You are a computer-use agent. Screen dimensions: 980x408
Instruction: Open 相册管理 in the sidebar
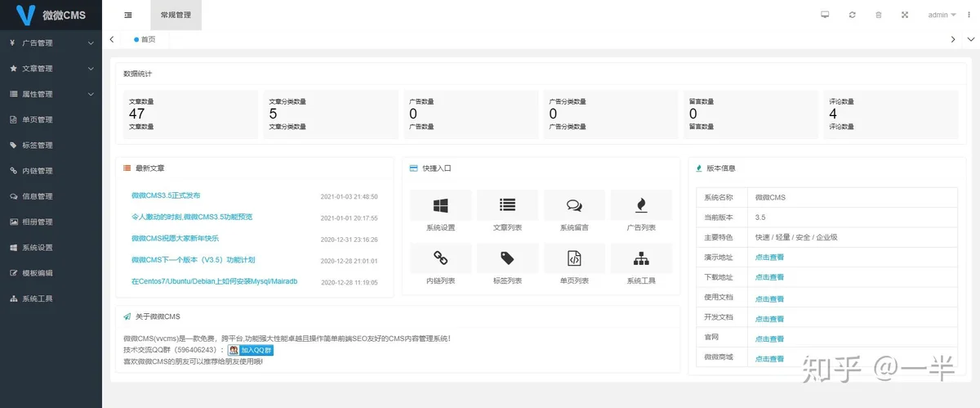(x=51, y=222)
